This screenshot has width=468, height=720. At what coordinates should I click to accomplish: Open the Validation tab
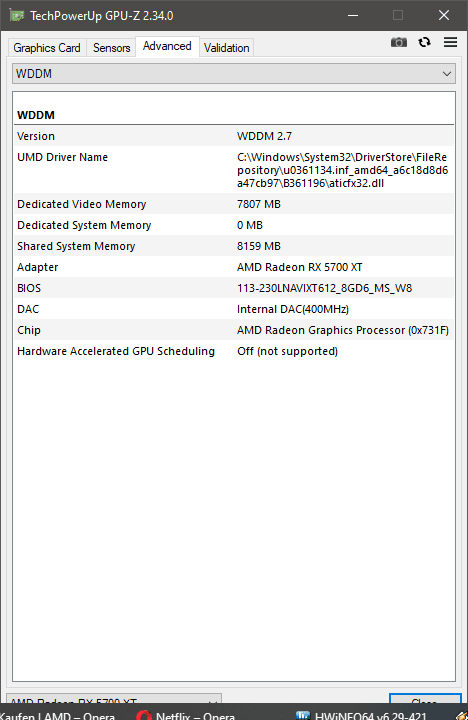[226, 48]
